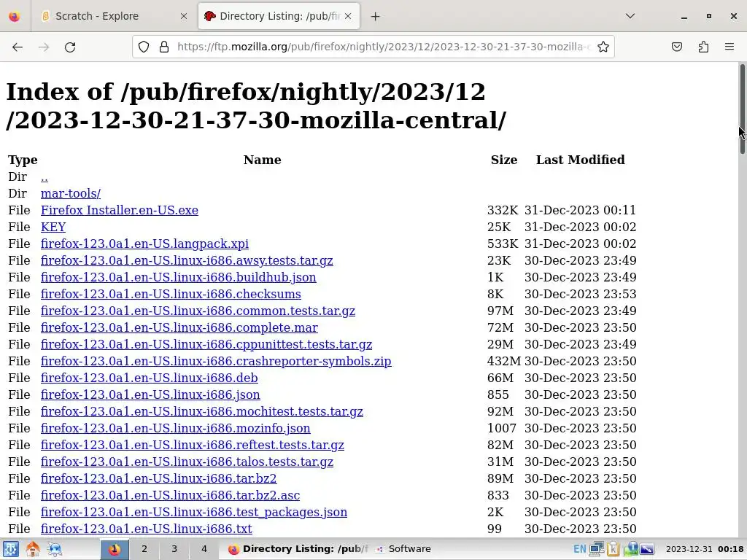Download linux-i686.talos.tests.tar.gz

187,462
